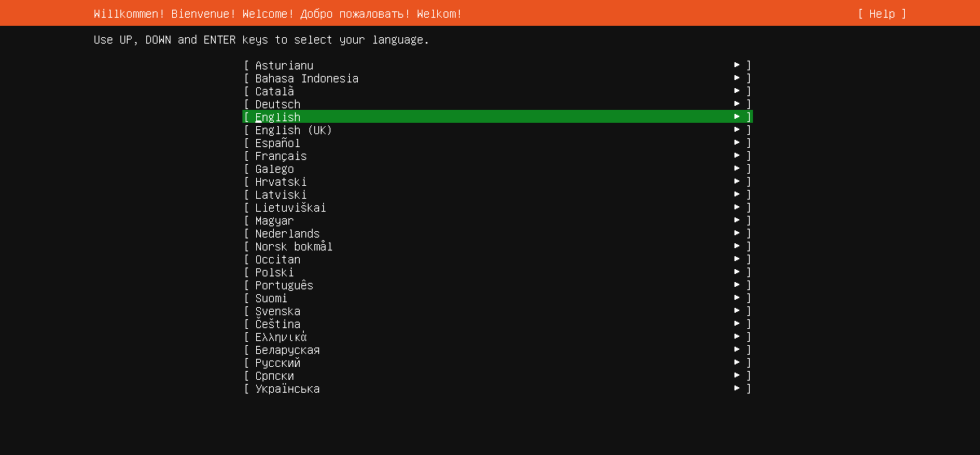The width and height of the screenshot is (980, 455).
Task: Click the arrow beside English (UK)
Action: pos(737,130)
